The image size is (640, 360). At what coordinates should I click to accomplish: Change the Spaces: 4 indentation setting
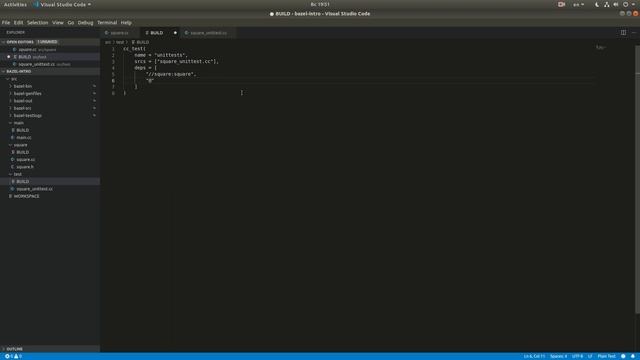(558, 356)
